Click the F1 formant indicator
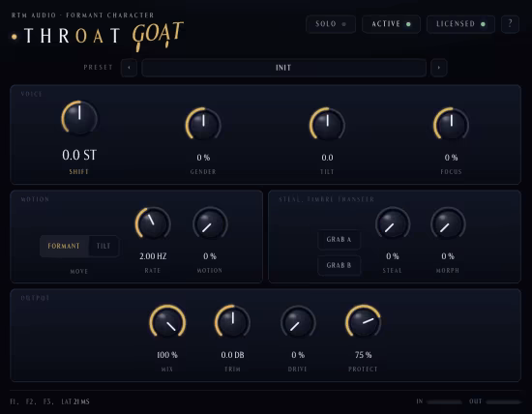The image size is (532, 414). click(14, 401)
